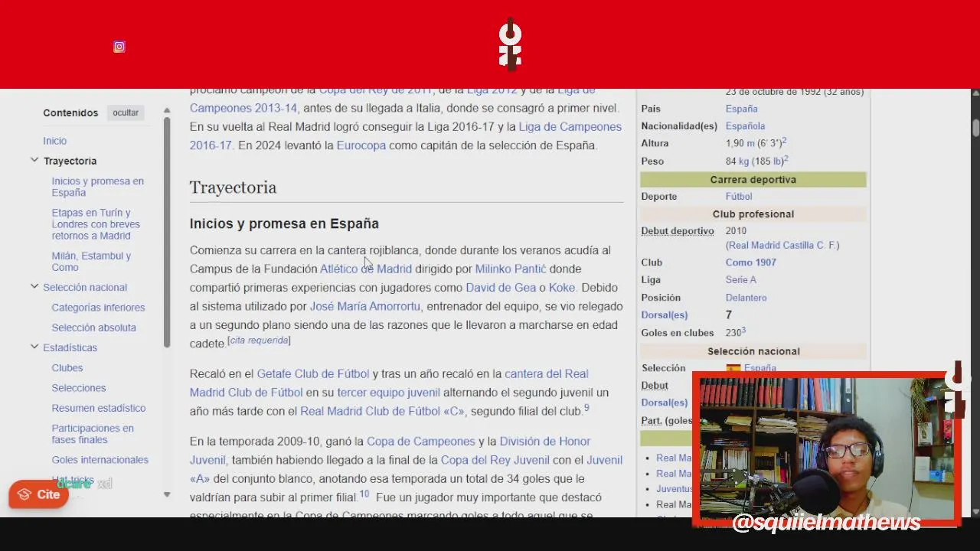
Task: Open Etapas en Turín y Londres entry
Action: click(x=96, y=224)
